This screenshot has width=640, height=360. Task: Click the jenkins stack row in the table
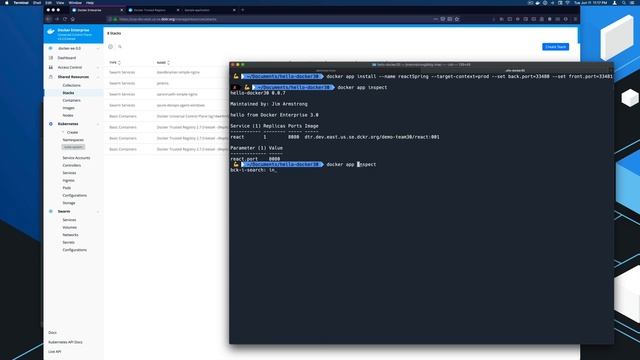(x=167, y=83)
